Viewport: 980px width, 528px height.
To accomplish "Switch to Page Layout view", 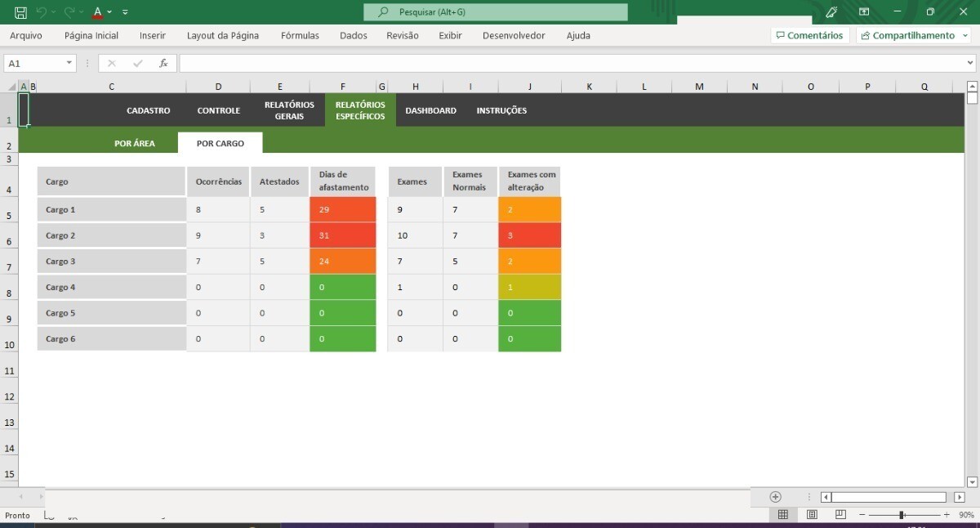I will point(812,515).
